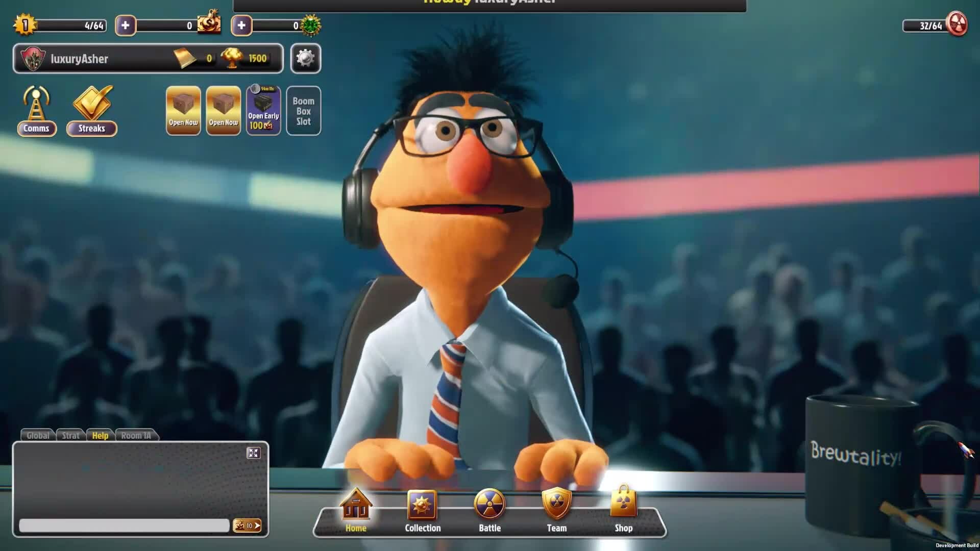The image size is (980, 551).
Task: Open the Team shield menu
Action: [x=556, y=511]
